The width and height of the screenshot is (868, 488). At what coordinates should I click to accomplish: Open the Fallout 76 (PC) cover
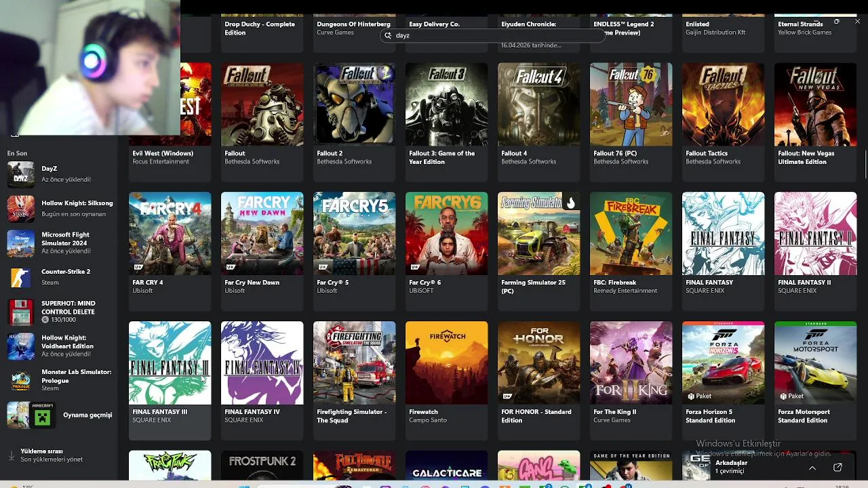tap(631, 104)
